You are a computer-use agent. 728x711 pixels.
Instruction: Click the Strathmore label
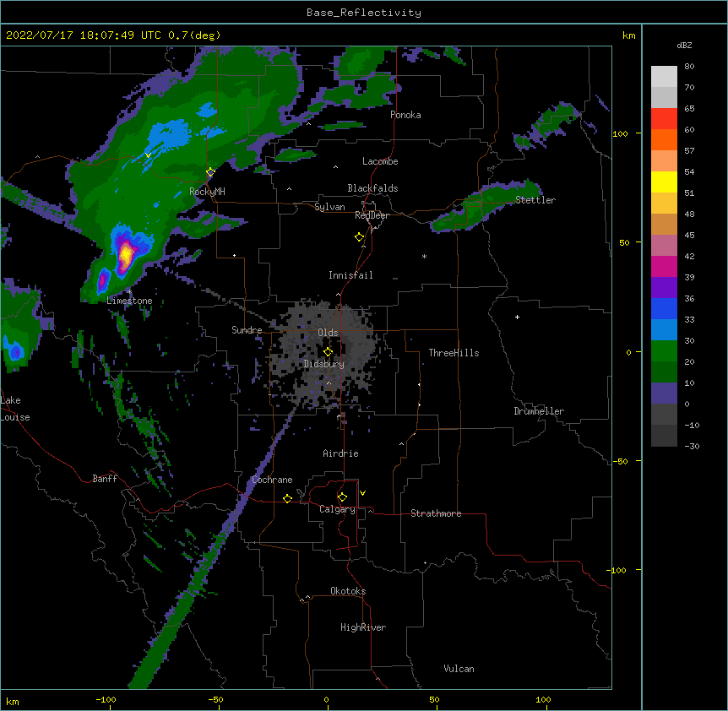click(436, 513)
